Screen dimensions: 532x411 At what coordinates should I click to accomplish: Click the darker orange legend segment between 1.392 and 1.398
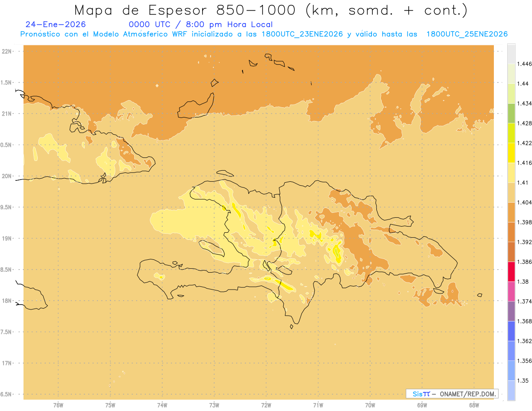pos(511,232)
